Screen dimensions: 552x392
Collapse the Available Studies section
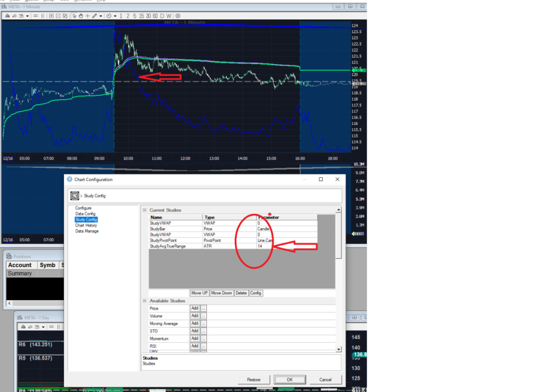[x=145, y=301]
